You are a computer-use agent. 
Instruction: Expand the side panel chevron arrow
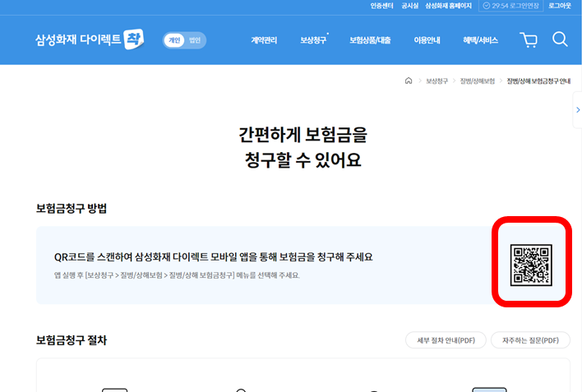[x=578, y=110]
